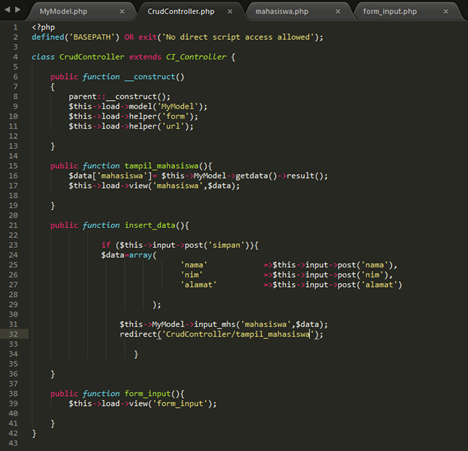Image resolution: width=468 pixels, height=451 pixels.
Task: Click the array keyword on line 24
Action: (x=140, y=255)
